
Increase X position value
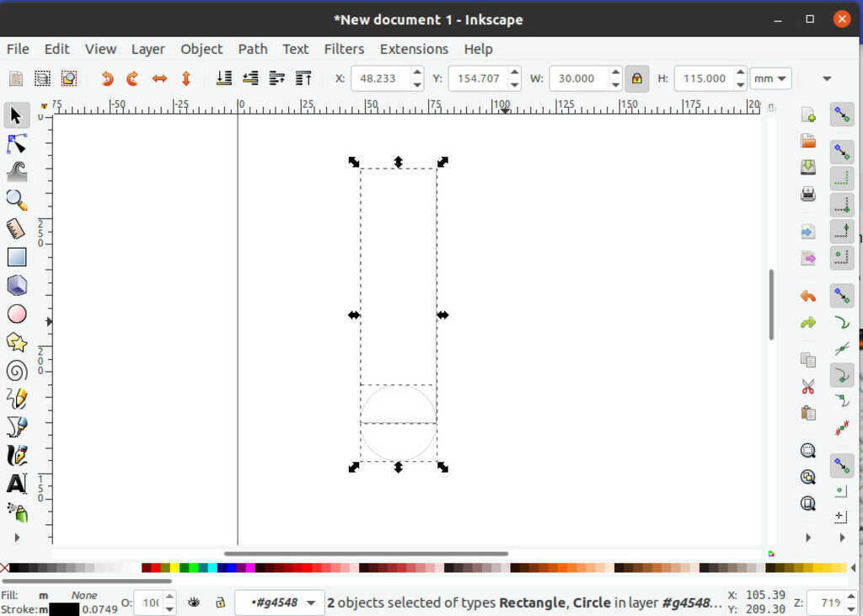click(x=417, y=72)
